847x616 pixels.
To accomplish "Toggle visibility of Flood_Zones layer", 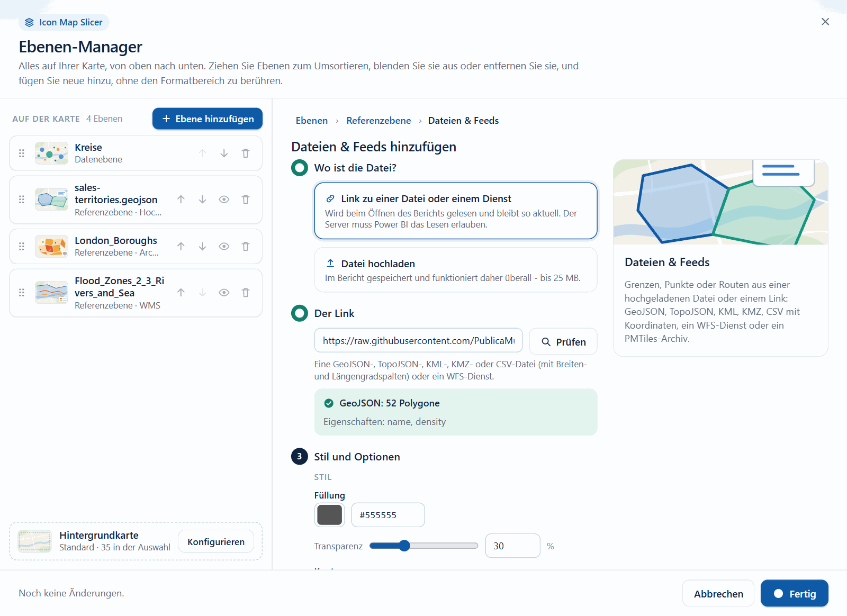I will 224,293.
